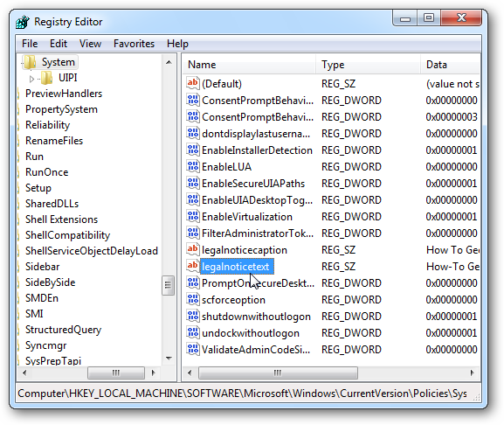Open the Help menu
Image resolution: width=504 pixels, height=425 pixels.
click(177, 44)
